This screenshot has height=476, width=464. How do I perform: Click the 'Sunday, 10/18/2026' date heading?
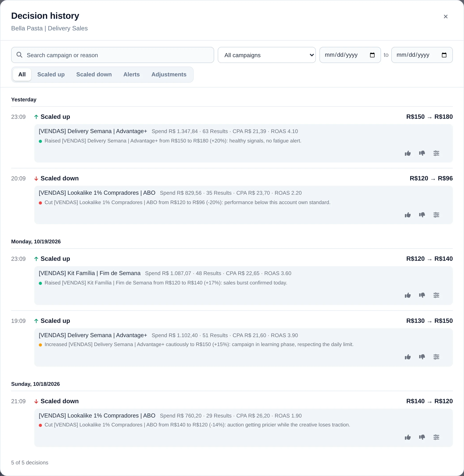[35, 384]
